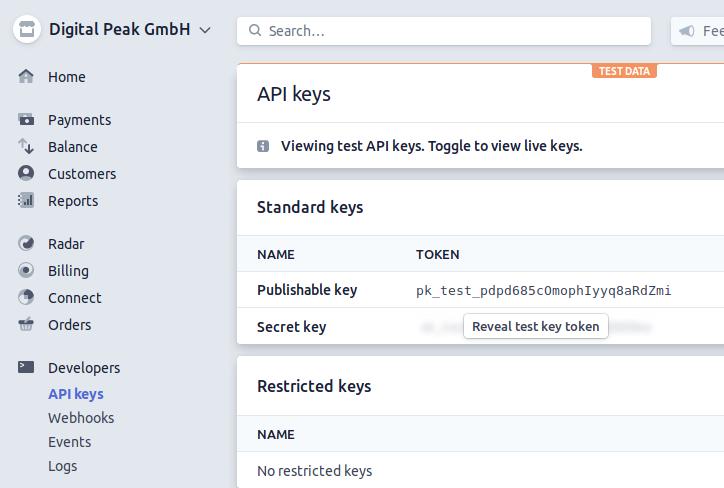This screenshot has height=488, width=724.
Task: Click the info icon beside test keys notice
Action: [263, 146]
